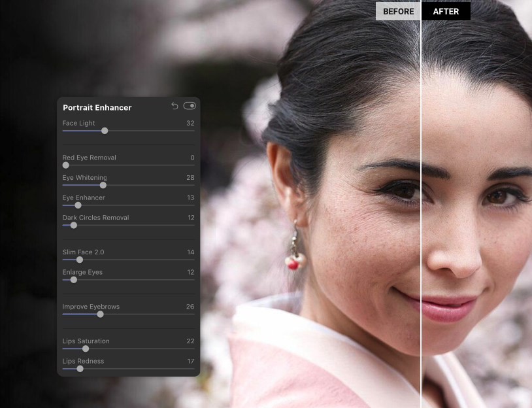Click the Improve Eyebrows value 26
The width and height of the screenshot is (532, 408).
pyautogui.click(x=190, y=307)
